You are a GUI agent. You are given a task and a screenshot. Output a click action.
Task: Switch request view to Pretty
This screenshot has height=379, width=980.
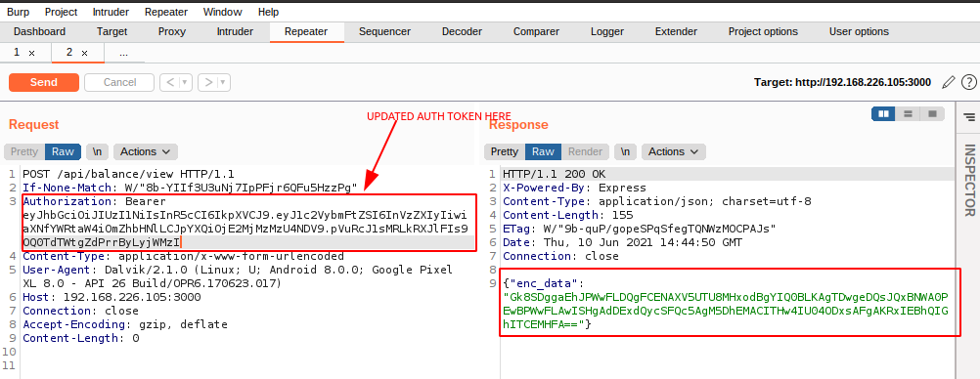pos(24,151)
